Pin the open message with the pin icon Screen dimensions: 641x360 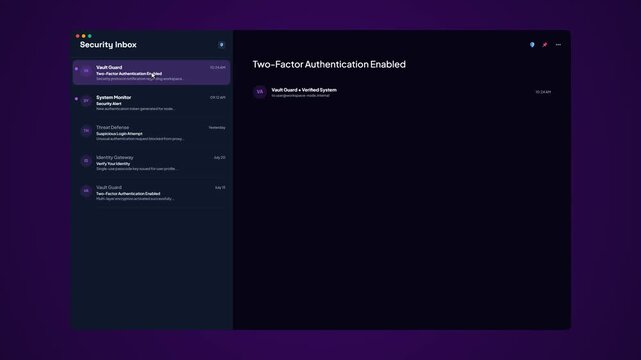tap(545, 45)
